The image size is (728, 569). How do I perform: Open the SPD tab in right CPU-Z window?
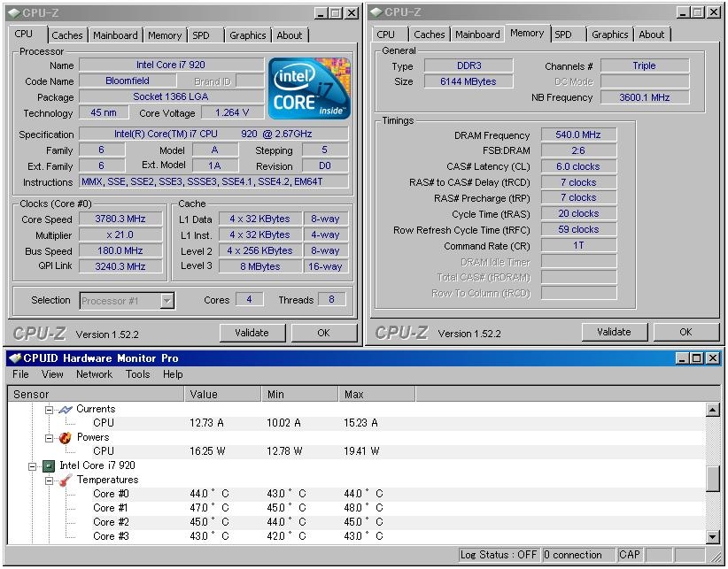[563, 35]
